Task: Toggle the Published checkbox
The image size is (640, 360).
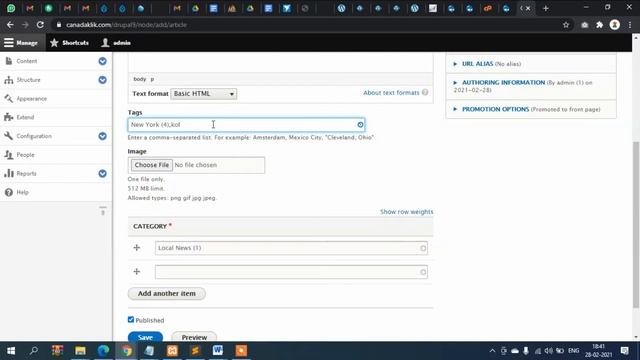Action: [131, 320]
